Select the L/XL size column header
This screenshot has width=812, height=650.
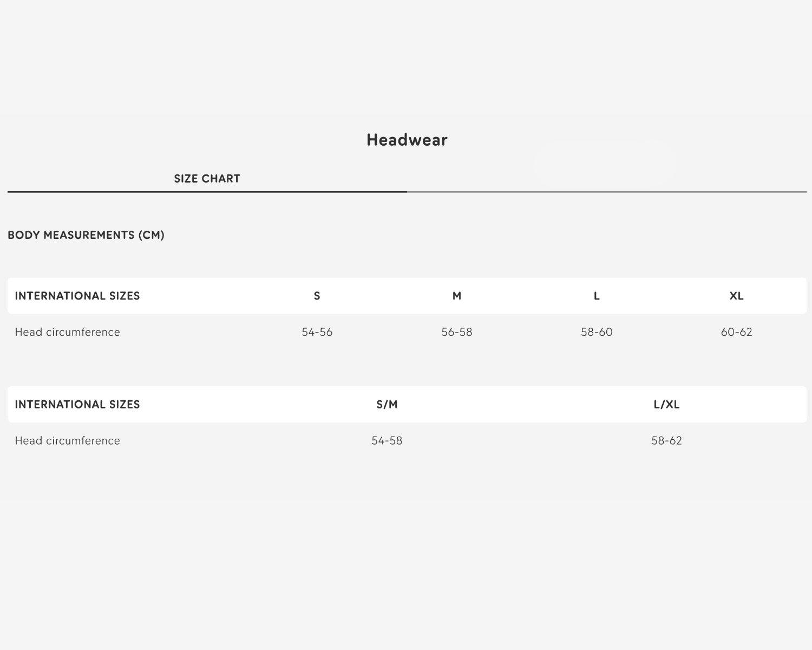666,404
